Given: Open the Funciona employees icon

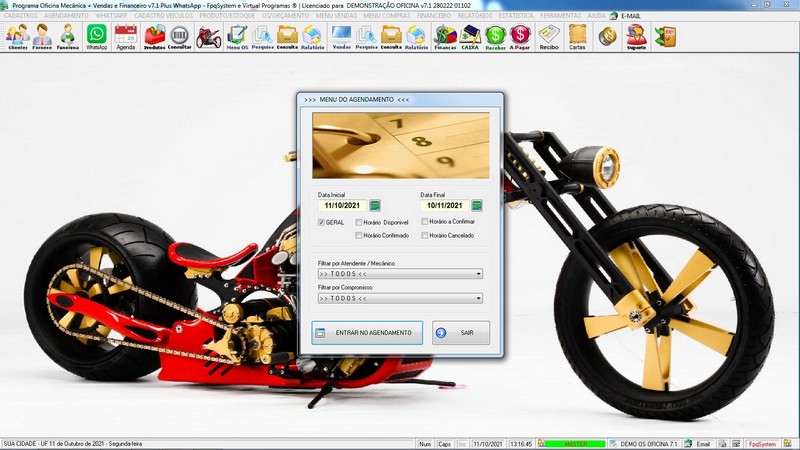Looking at the screenshot, I should [67, 37].
